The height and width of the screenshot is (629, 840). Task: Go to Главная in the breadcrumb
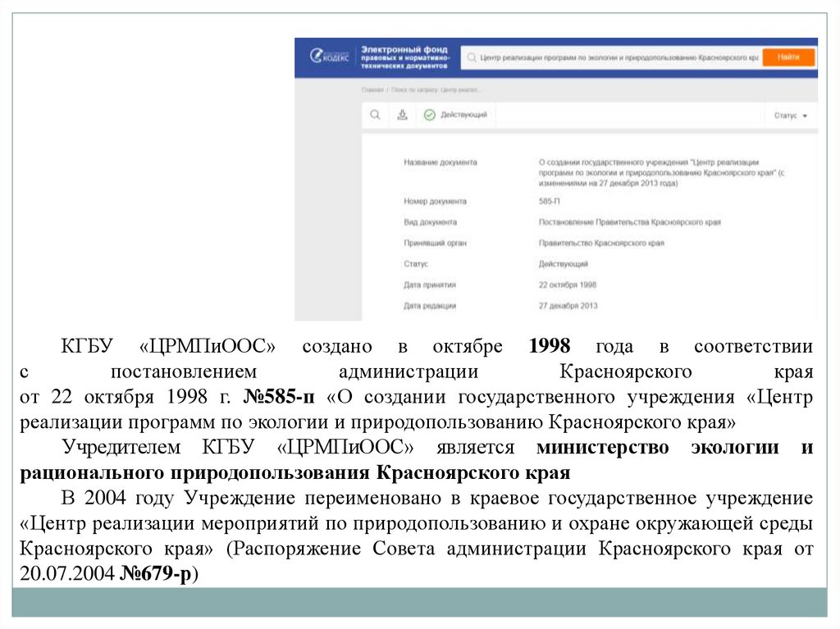click(373, 89)
